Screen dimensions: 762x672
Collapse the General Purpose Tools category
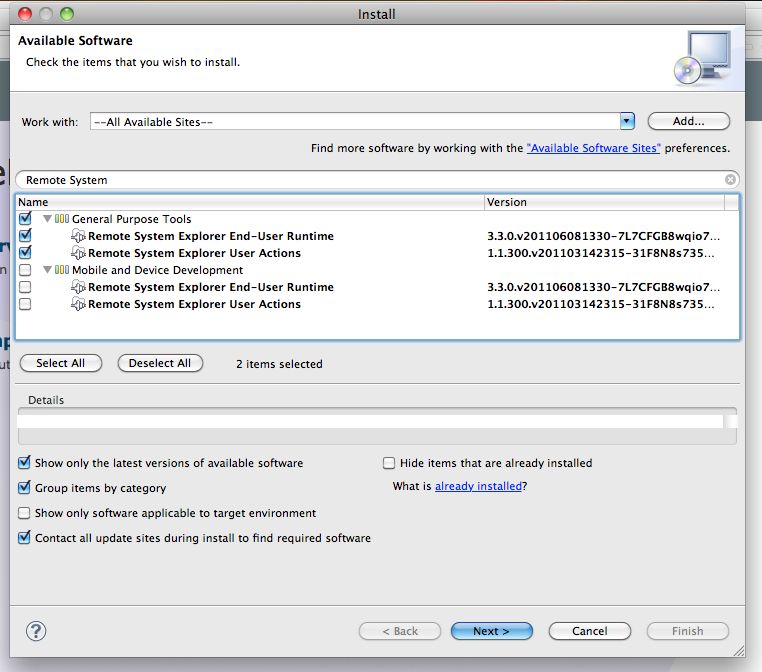pyautogui.click(x=47, y=219)
